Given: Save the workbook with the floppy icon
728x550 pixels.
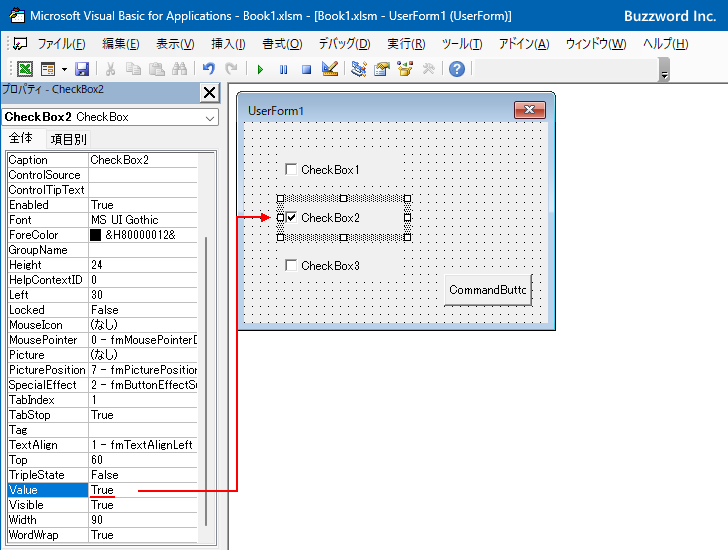Looking at the screenshot, I should point(82,69).
